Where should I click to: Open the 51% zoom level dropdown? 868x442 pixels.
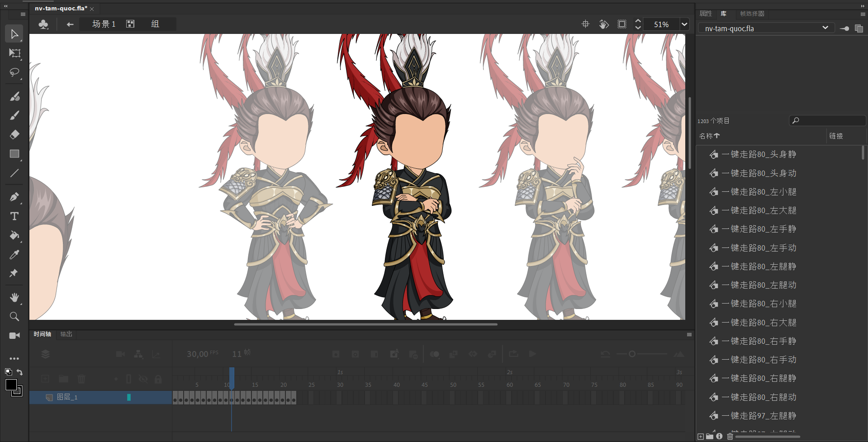point(684,24)
